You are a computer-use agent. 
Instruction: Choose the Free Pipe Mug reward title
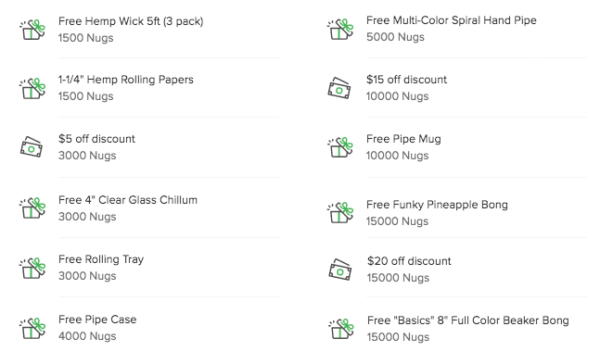click(403, 139)
